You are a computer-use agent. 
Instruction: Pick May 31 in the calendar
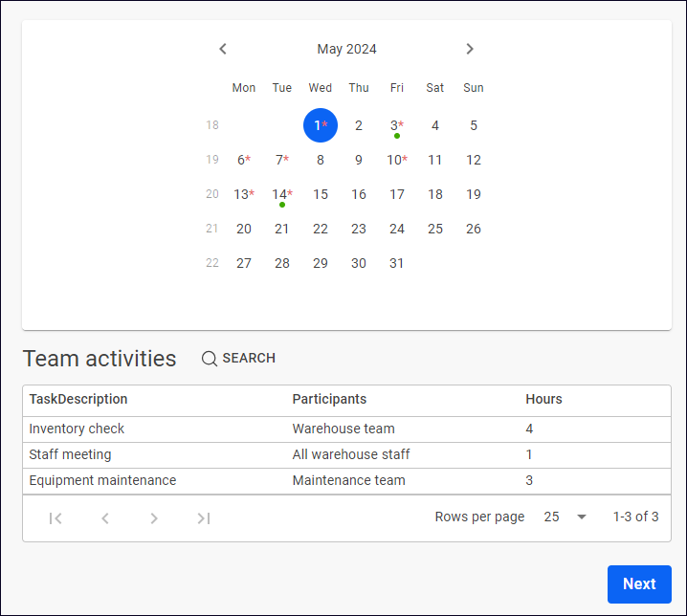coord(396,263)
